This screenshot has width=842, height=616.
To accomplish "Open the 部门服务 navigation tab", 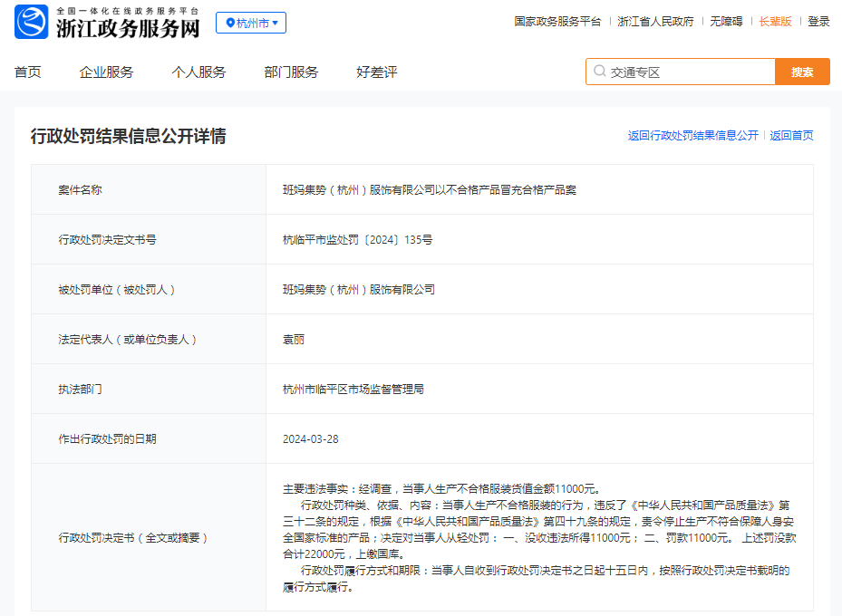I will (x=291, y=72).
